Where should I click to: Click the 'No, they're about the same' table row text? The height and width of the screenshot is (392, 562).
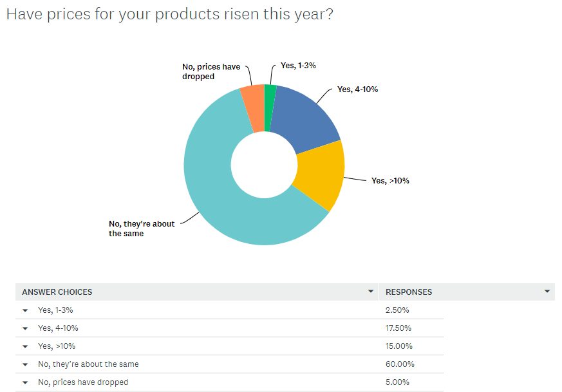[88, 364]
